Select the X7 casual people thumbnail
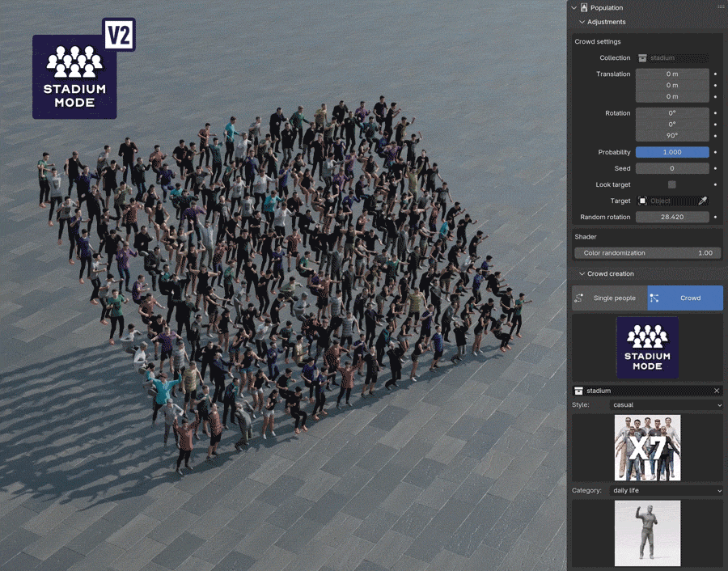This screenshot has height=571, width=728. pos(647,447)
